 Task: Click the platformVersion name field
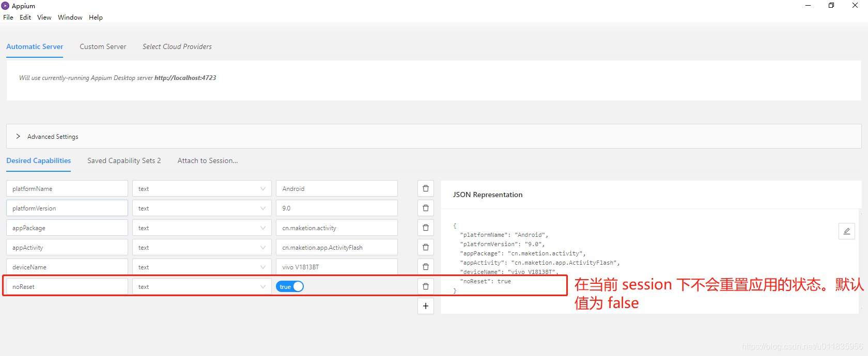pos(67,208)
